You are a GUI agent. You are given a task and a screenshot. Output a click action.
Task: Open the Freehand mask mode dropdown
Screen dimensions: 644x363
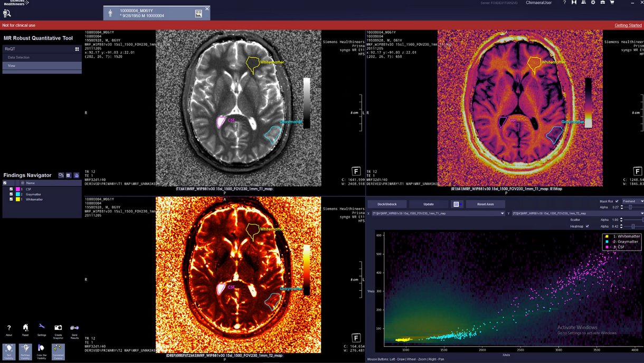pyautogui.click(x=633, y=201)
